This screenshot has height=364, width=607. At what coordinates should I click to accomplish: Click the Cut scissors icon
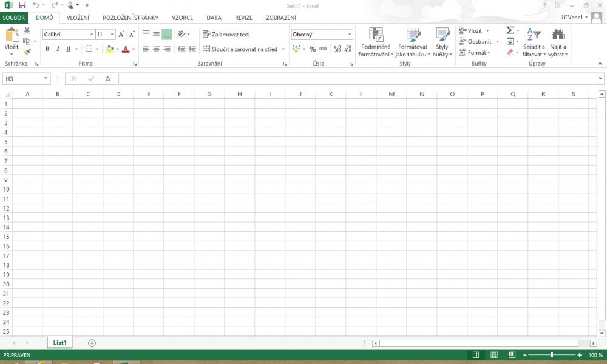27,30
